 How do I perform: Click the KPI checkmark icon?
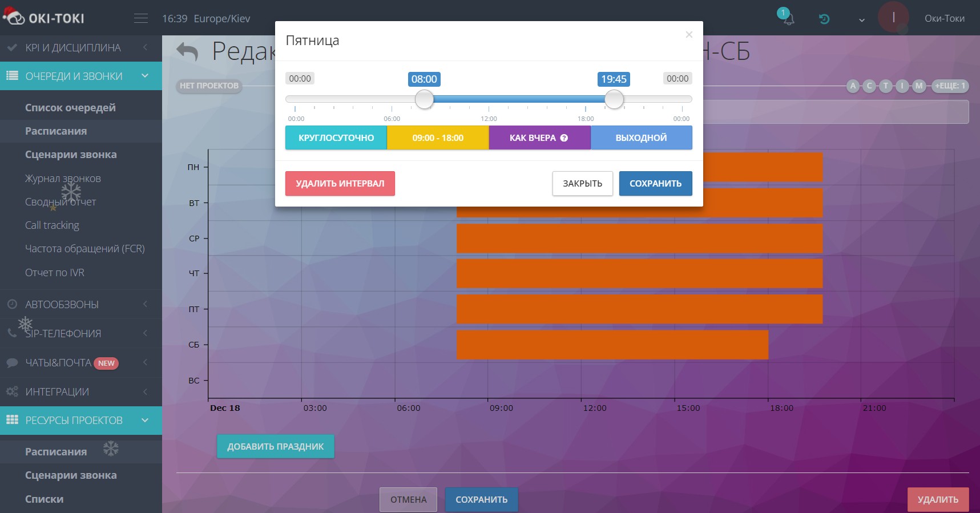click(x=12, y=48)
